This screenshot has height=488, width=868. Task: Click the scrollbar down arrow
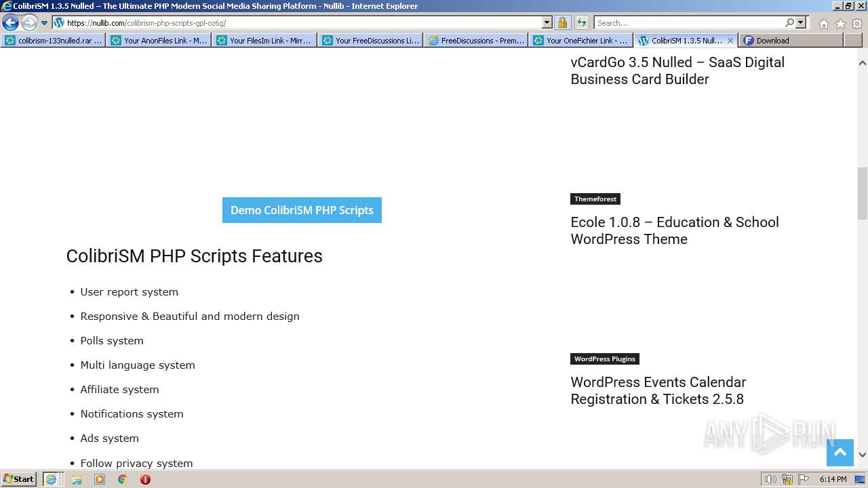tap(862, 455)
